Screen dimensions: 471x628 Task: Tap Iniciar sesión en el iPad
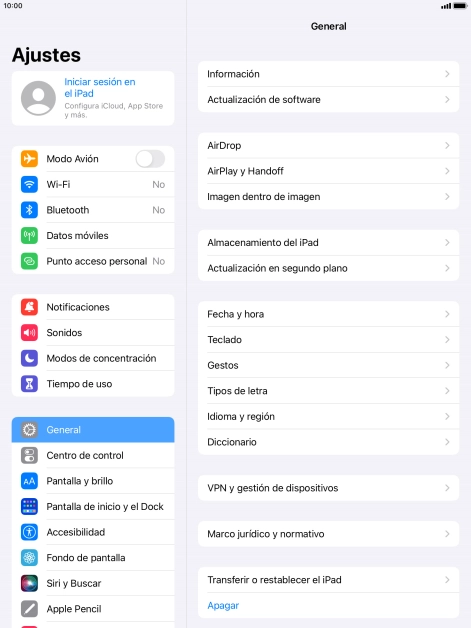[x=100, y=87]
